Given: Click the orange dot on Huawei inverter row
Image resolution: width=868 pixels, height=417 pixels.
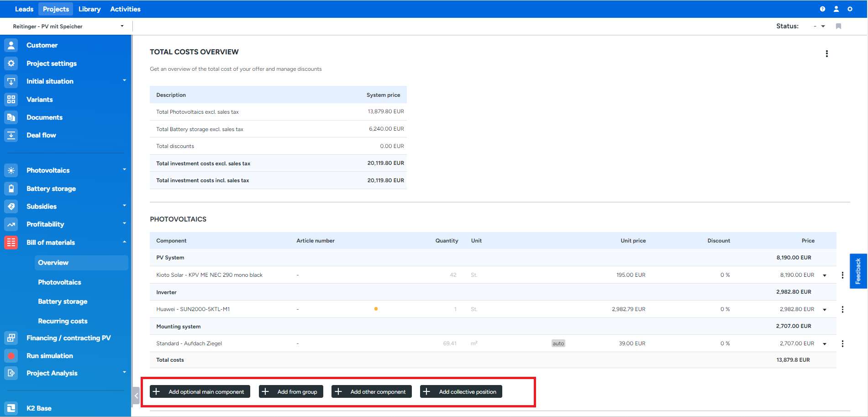Looking at the screenshot, I should 376,309.
